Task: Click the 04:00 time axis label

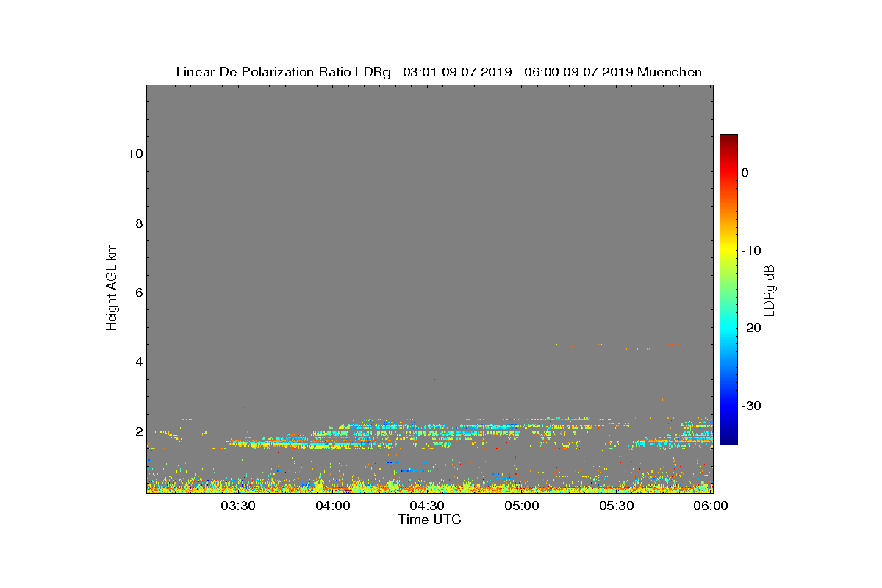Action: tap(333, 506)
